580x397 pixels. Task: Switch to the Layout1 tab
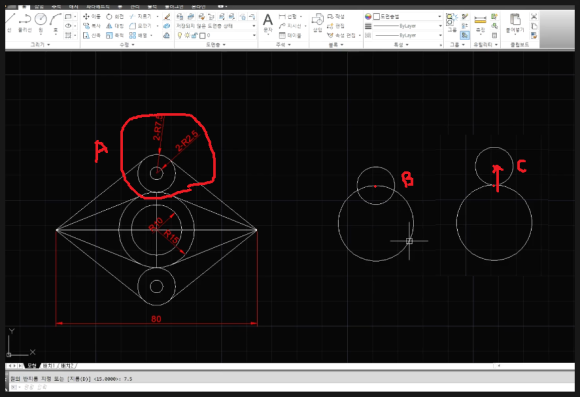[49, 366]
